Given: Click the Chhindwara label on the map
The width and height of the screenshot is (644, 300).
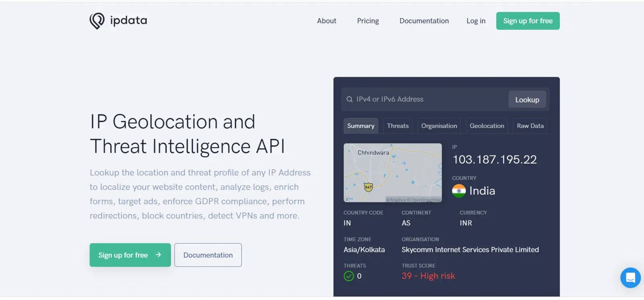Looking at the screenshot, I should pos(373,153).
